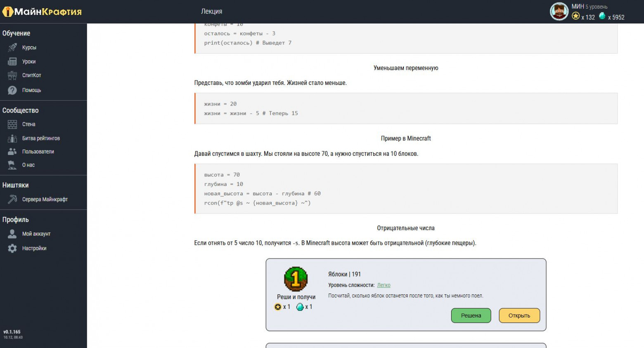Open СпитКот from the sidebar icon
The height and width of the screenshot is (348, 644).
click(x=12, y=75)
